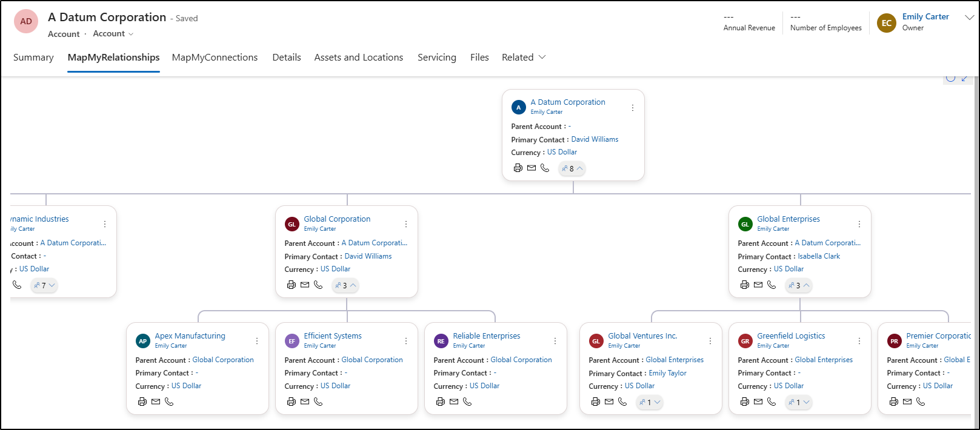Viewport: 980px width, 430px height.
Task: Open the Global Ventures Inc. card title link
Action: tap(642, 336)
